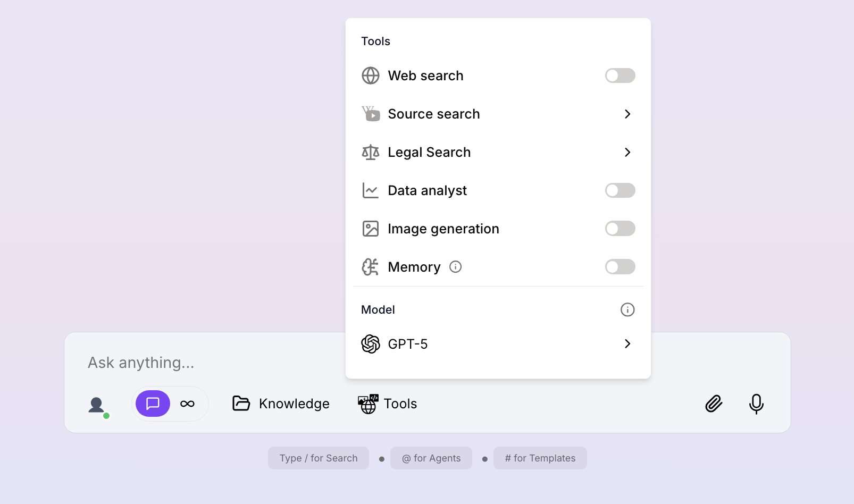Click the Web search globe icon
The height and width of the screenshot is (504, 854).
[x=371, y=75]
